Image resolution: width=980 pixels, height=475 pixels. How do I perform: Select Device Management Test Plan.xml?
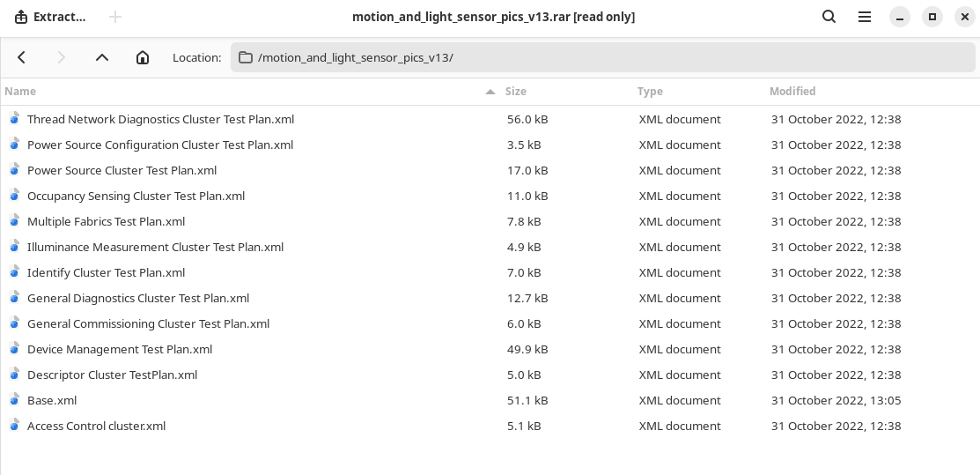[x=120, y=349]
